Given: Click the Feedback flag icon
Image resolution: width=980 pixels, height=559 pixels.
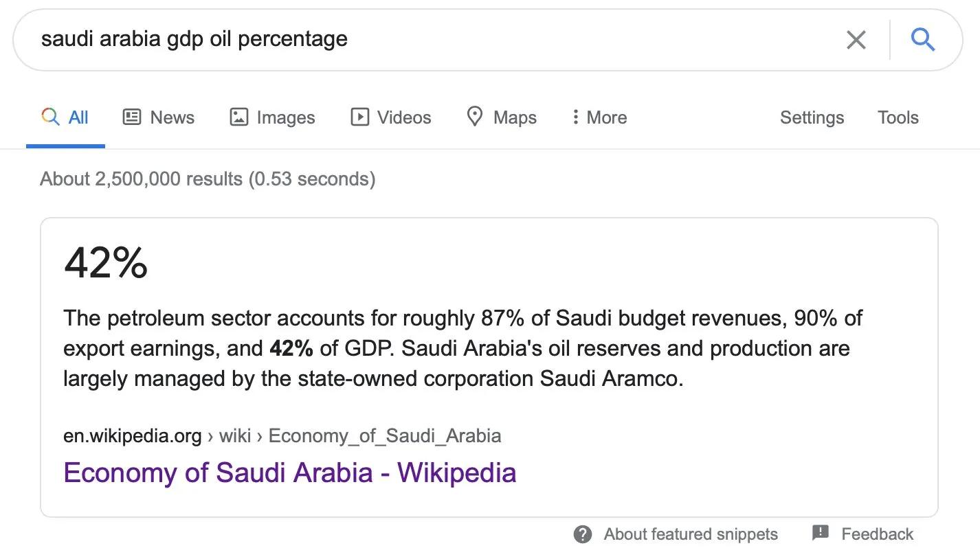Looking at the screenshot, I should pos(821,533).
